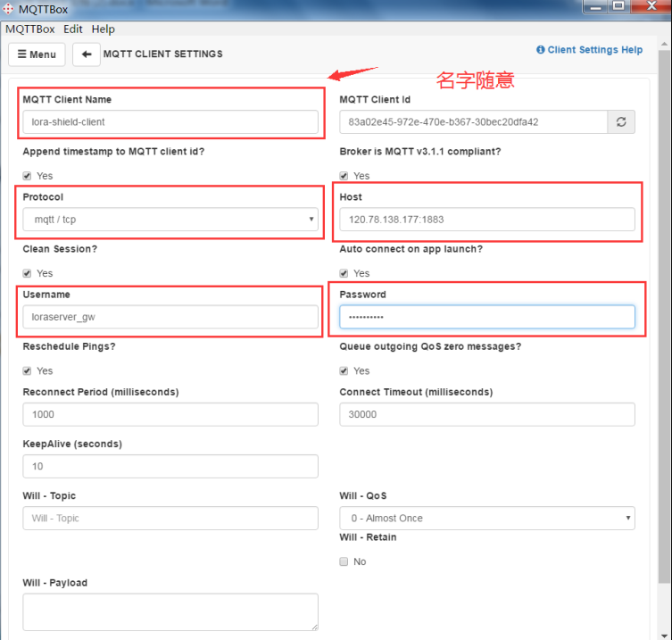This screenshot has height=640, width=672.
Task: Maximize the MQTTBox window
Action: 618,6
